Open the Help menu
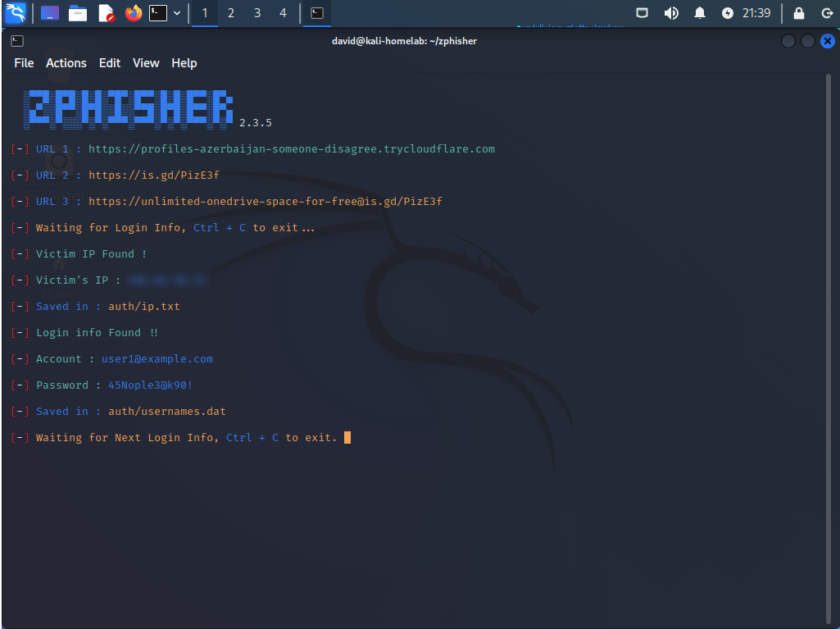Image resolution: width=840 pixels, height=629 pixels. tap(184, 63)
